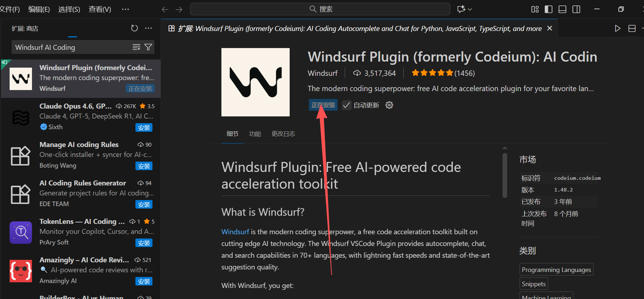Click the Claude Opus 4.6 extension icon

click(21, 117)
